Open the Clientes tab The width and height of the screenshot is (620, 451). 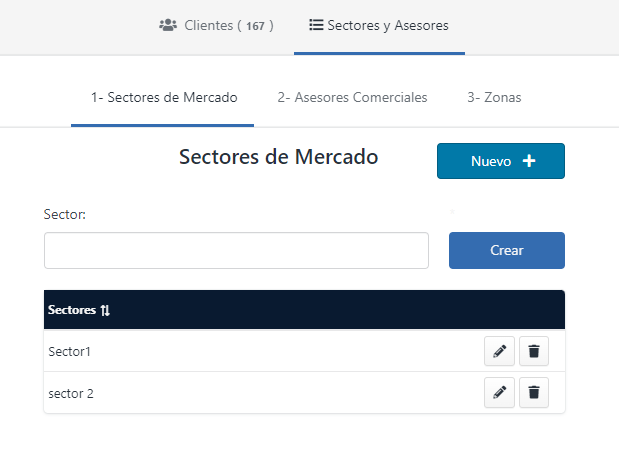215,25
